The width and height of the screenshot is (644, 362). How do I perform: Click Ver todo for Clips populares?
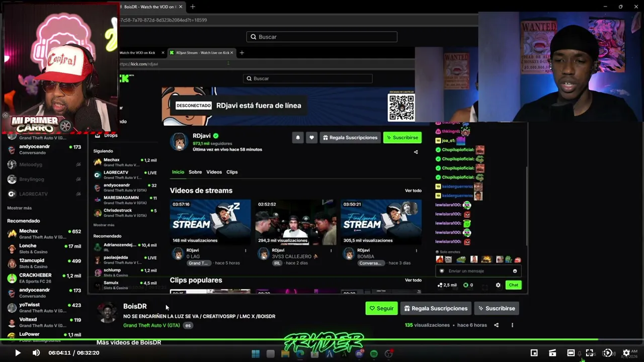pyautogui.click(x=413, y=280)
